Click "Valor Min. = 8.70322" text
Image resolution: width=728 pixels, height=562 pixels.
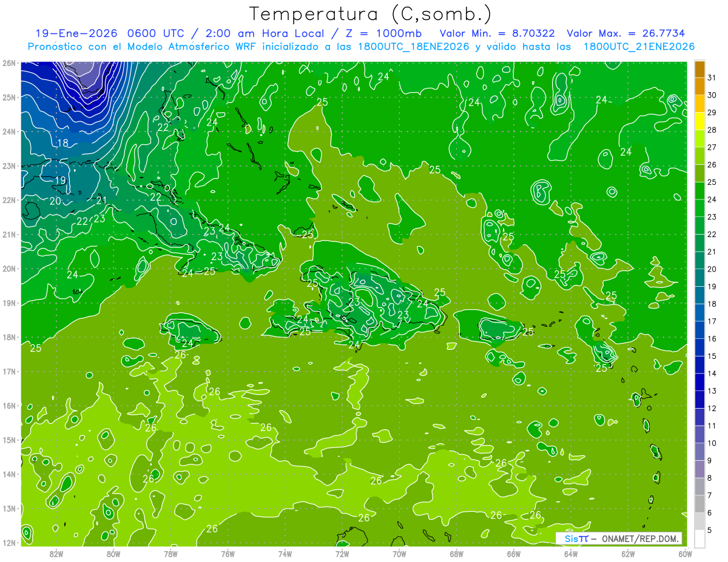[x=497, y=33]
